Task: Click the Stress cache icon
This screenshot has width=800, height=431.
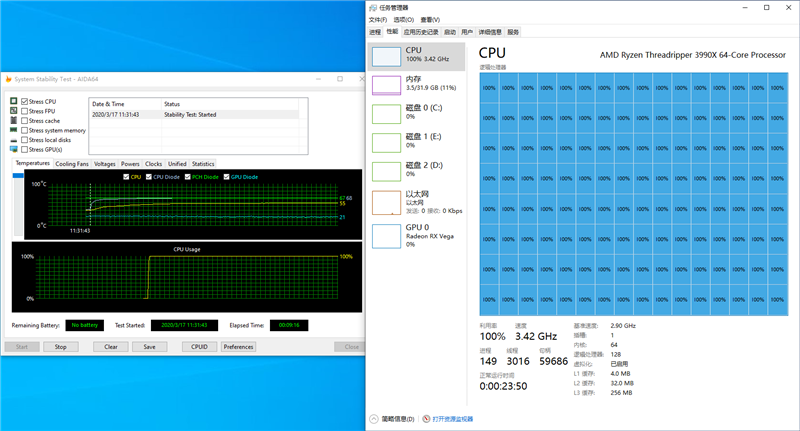Action: (14, 120)
